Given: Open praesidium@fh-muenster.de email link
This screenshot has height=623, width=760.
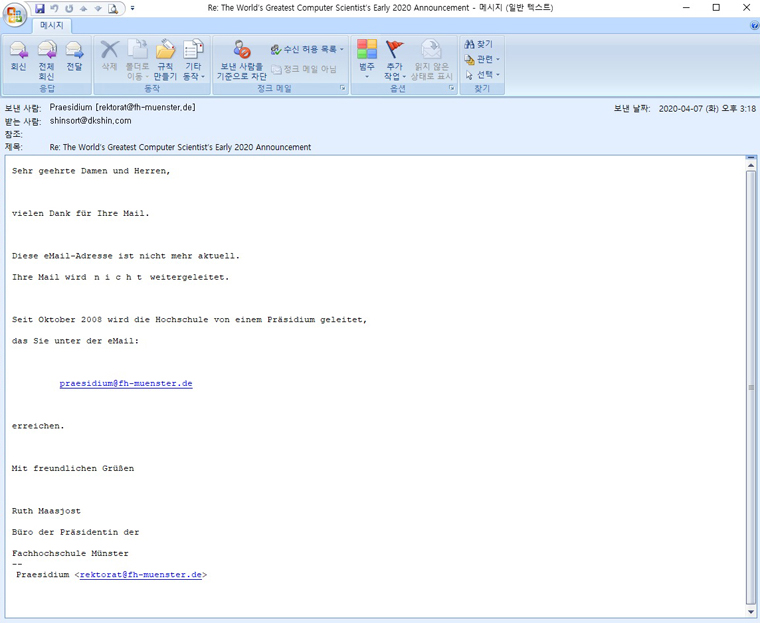Looking at the screenshot, I should (126, 383).
